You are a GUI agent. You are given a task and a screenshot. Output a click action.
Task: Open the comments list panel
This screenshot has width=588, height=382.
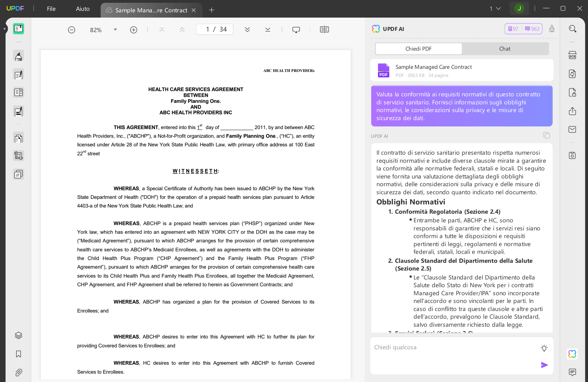pos(573,372)
